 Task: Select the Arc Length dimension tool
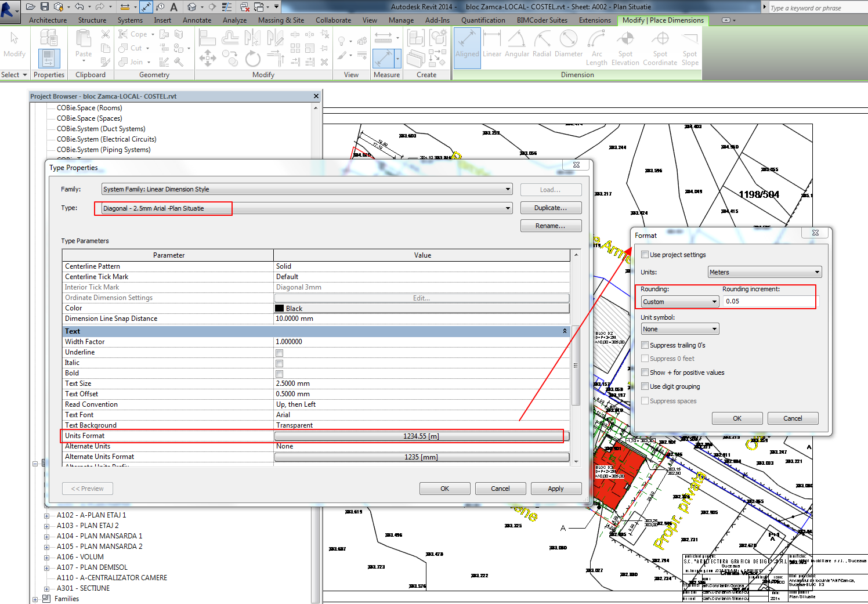click(596, 48)
